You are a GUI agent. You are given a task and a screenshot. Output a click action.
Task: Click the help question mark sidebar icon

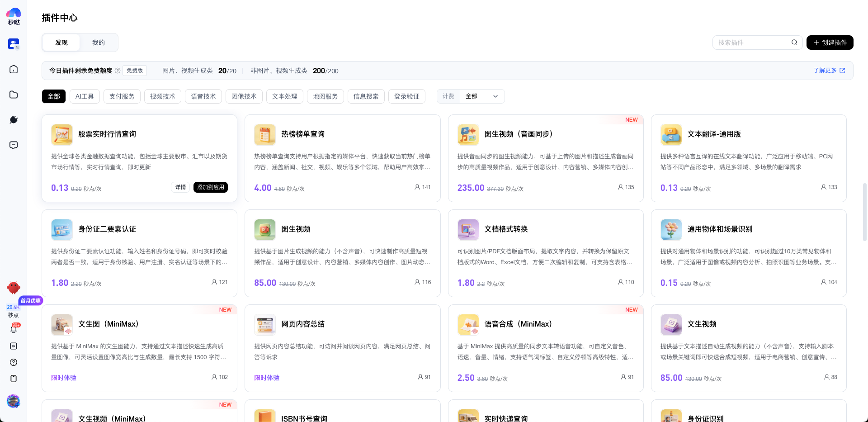[14, 362]
